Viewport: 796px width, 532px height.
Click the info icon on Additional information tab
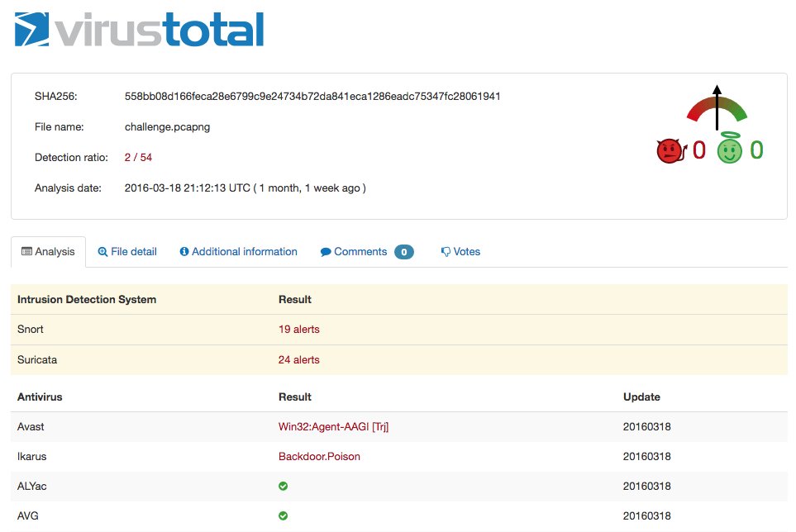pos(184,252)
